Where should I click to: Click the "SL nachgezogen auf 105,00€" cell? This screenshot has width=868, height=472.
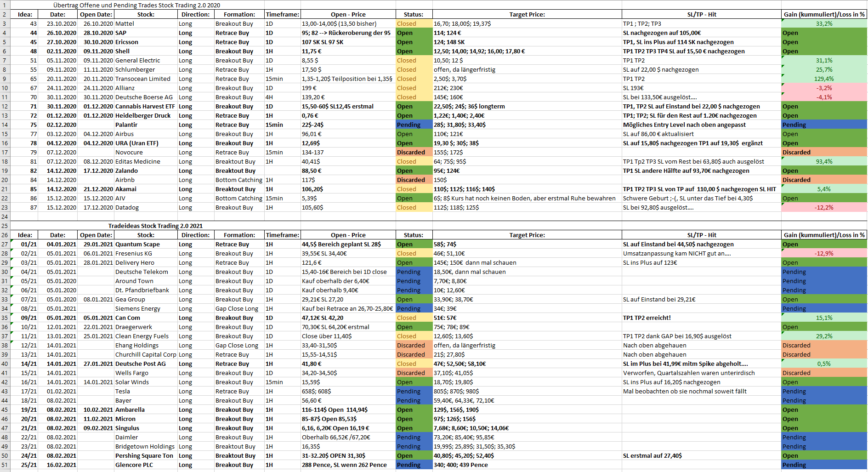(701, 33)
